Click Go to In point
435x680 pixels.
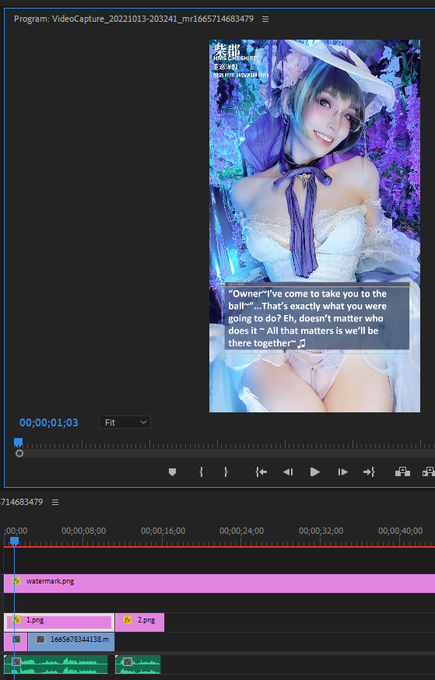pos(261,472)
